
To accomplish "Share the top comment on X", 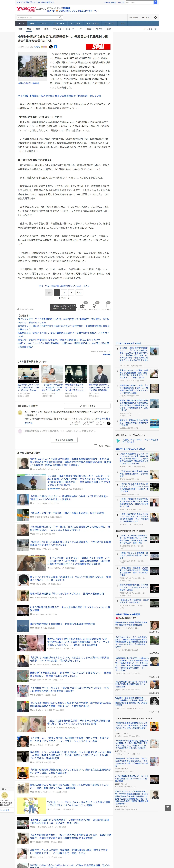I will coord(108,423).
